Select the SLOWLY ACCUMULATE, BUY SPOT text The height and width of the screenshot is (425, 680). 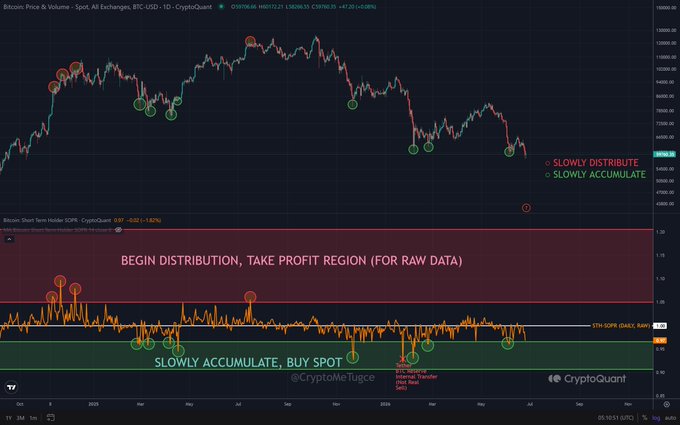[248, 363]
